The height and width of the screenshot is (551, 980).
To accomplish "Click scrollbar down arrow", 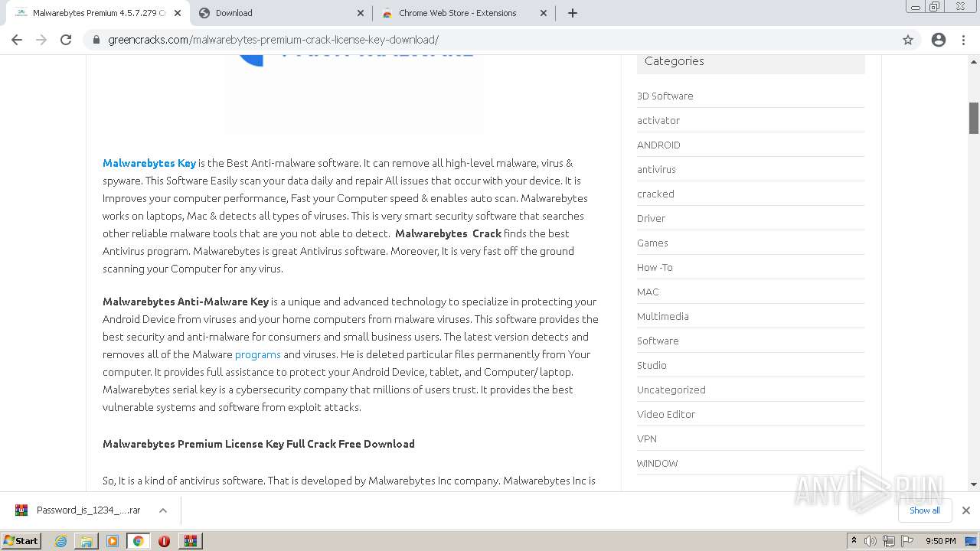I will [x=974, y=484].
